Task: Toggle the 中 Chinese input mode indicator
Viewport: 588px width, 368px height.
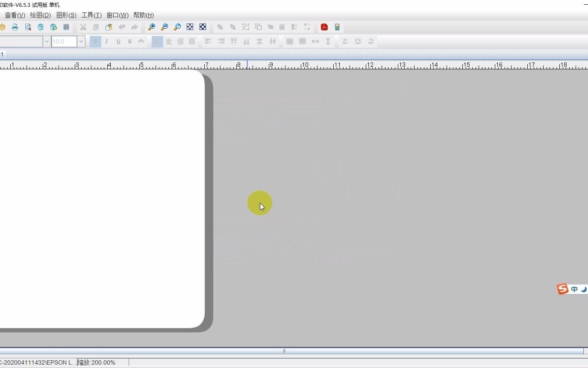Action: 574,289
